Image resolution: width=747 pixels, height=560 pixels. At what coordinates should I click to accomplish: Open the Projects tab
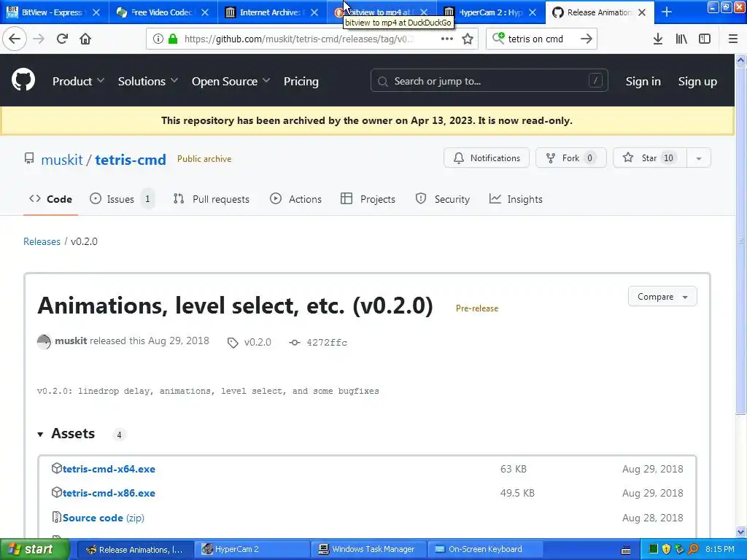point(368,199)
